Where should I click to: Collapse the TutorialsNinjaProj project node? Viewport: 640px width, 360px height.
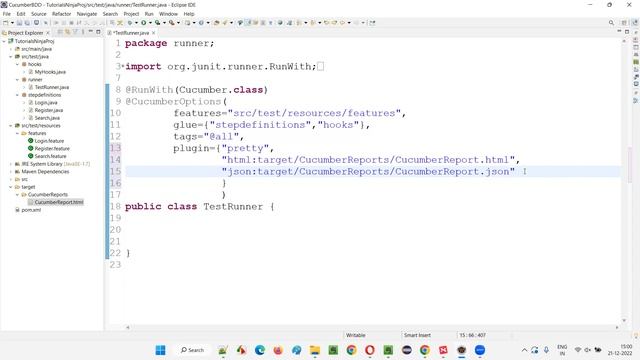click(4, 41)
